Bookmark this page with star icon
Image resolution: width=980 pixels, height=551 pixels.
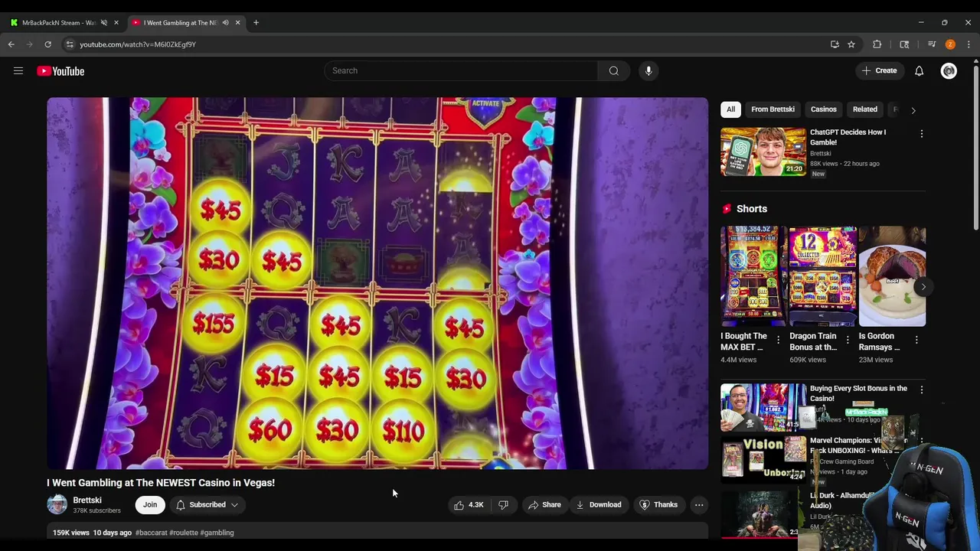tap(851, 44)
